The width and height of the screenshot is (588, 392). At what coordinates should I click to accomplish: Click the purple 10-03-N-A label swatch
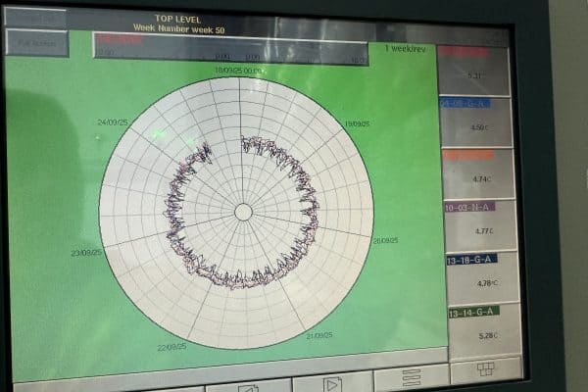tap(469, 207)
